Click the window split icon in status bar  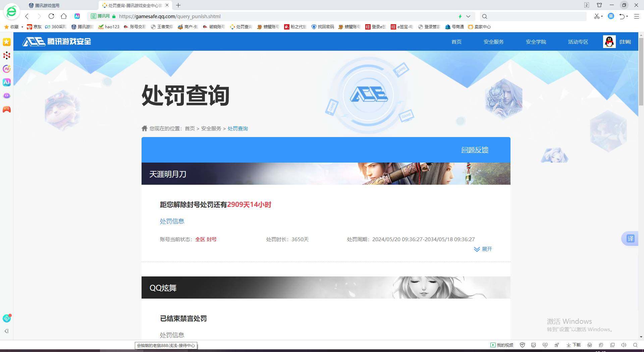pos(612,345)
